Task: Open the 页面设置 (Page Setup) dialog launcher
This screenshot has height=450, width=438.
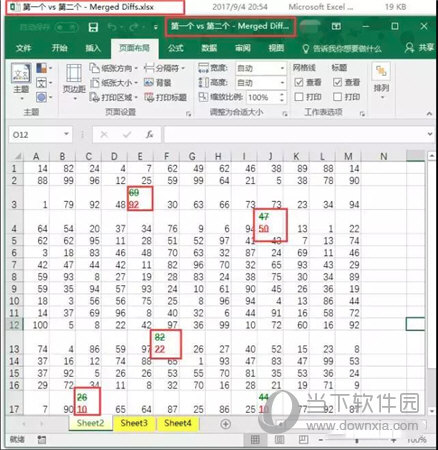Action: (189, 114)
